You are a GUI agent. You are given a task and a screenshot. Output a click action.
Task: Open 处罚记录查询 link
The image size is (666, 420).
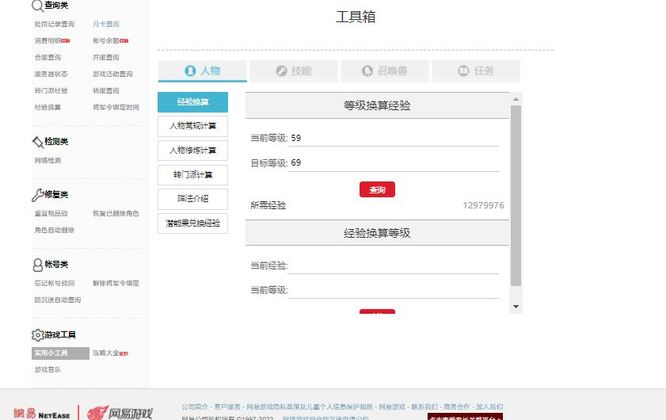pos(54,24)
